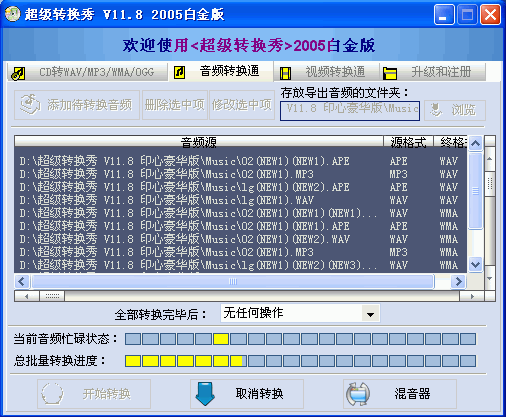Open the 混音器 mixer
506x417 pixels.
(400, 394)
